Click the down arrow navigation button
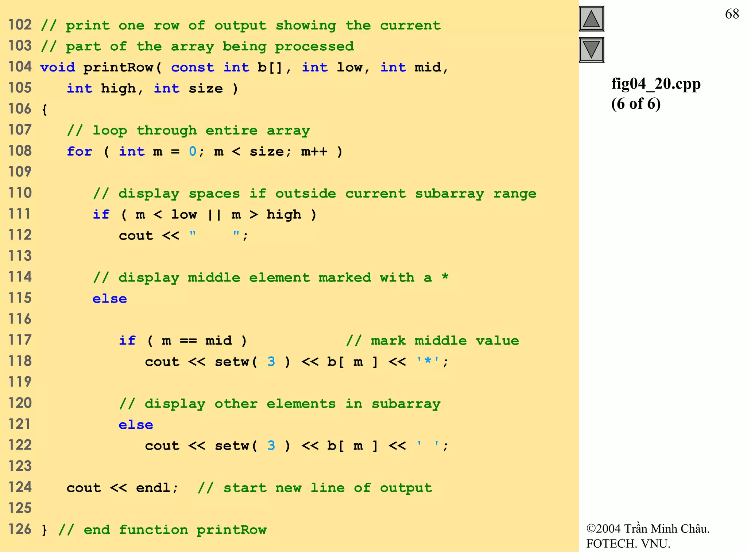 point(591,50)
